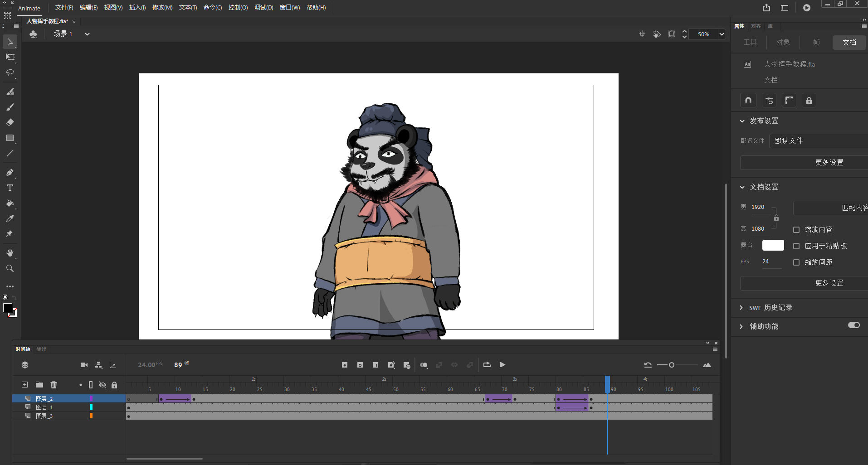Viewport: 868px width, 465px height.
Task: Delete layer with trash icon
Action: click(x=54, y=385)
